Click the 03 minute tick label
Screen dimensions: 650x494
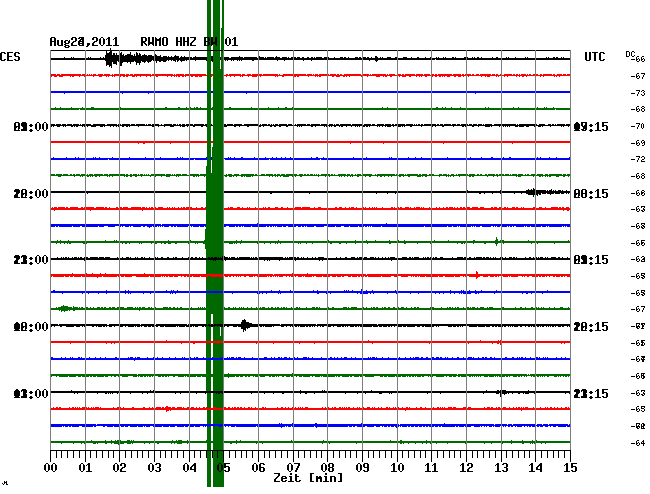154,468
